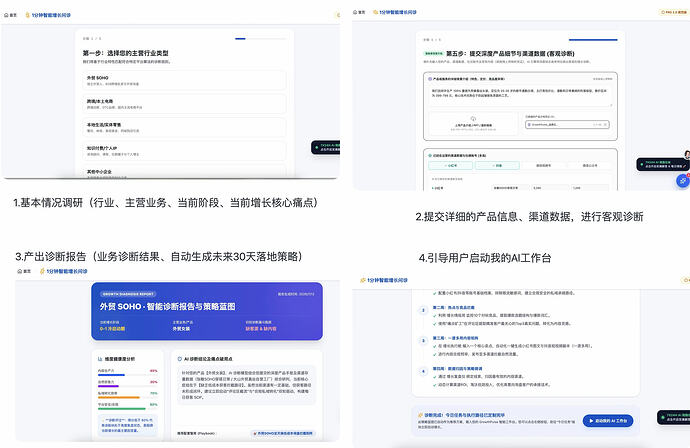
Task: Toggle the 微信视频号 channel chip
Action: (x=543, y=165)
